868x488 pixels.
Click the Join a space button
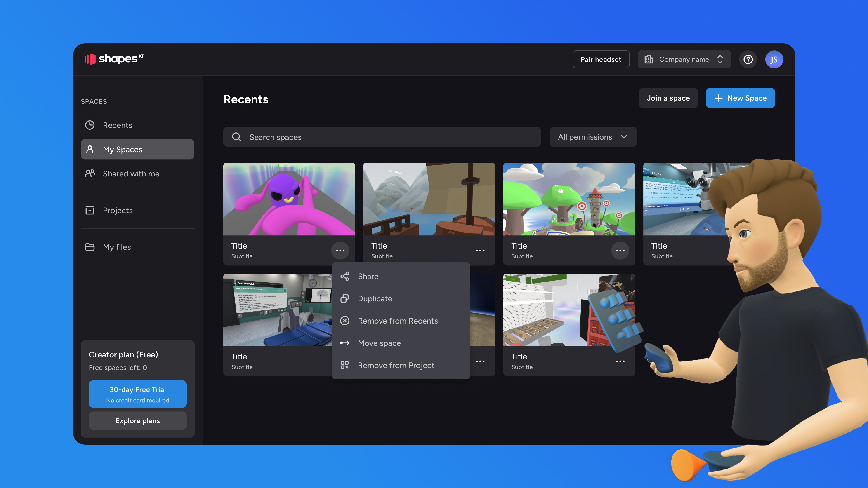[668, 98]
